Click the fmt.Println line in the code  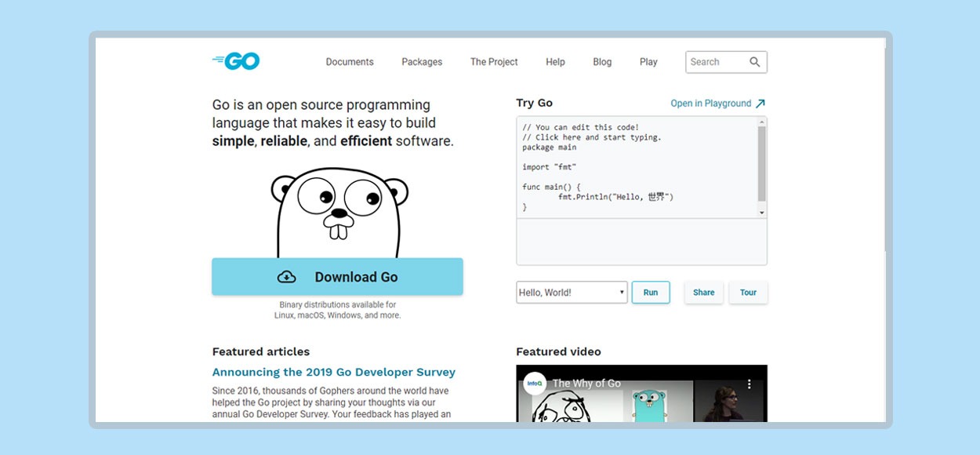pos(615,197)
